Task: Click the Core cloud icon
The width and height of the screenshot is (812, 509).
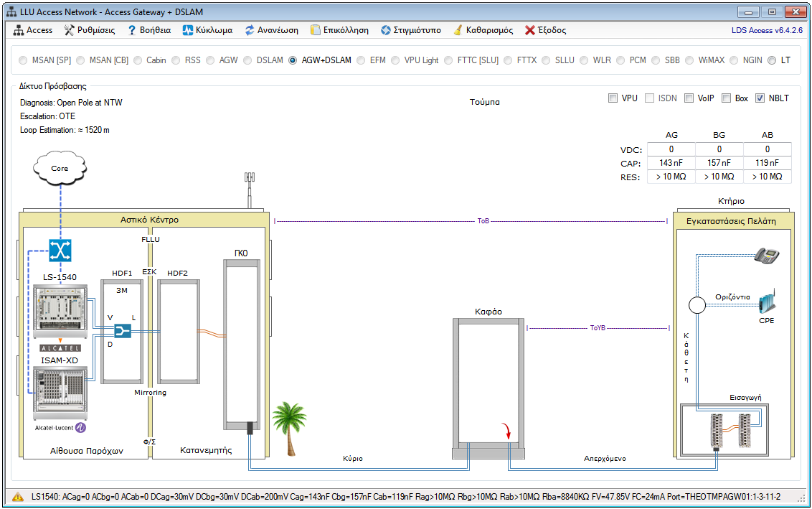Action: [x=60, y=168]
